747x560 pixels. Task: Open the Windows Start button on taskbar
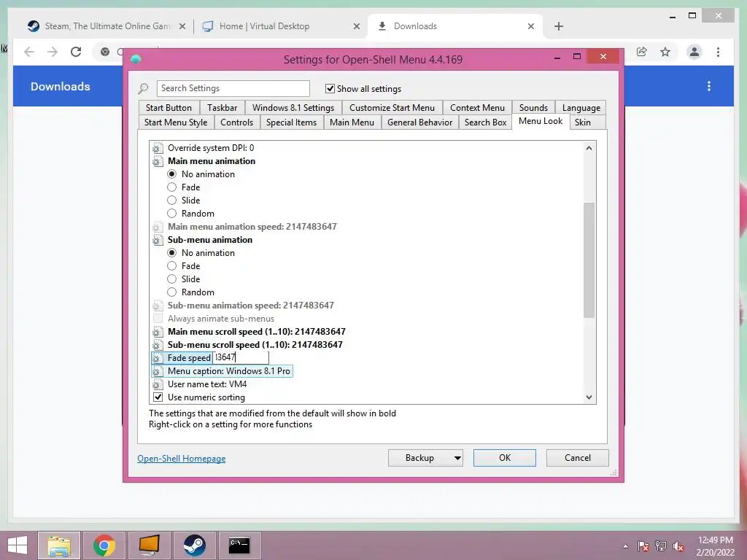point(18,545)
